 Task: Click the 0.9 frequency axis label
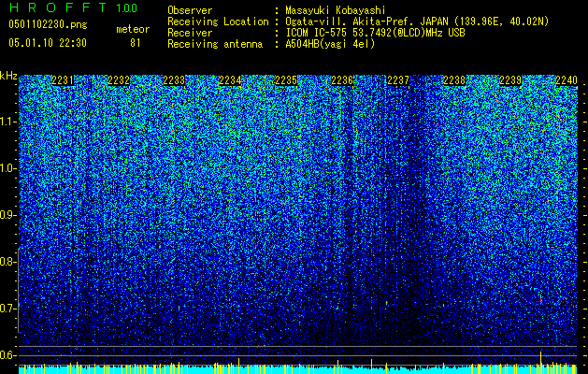tap(7, 215)
